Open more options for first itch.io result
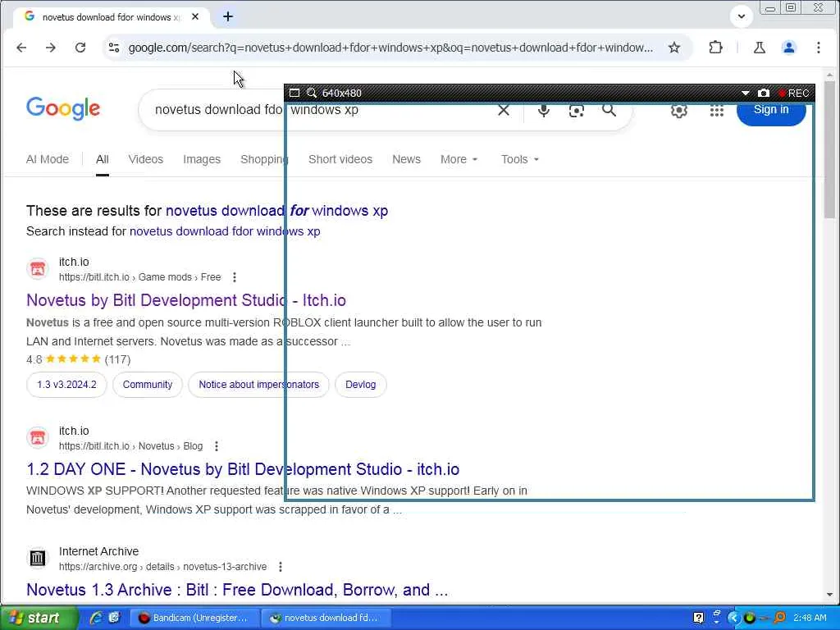The width and height of the screenshot is (840, 630). pos(234,277)
